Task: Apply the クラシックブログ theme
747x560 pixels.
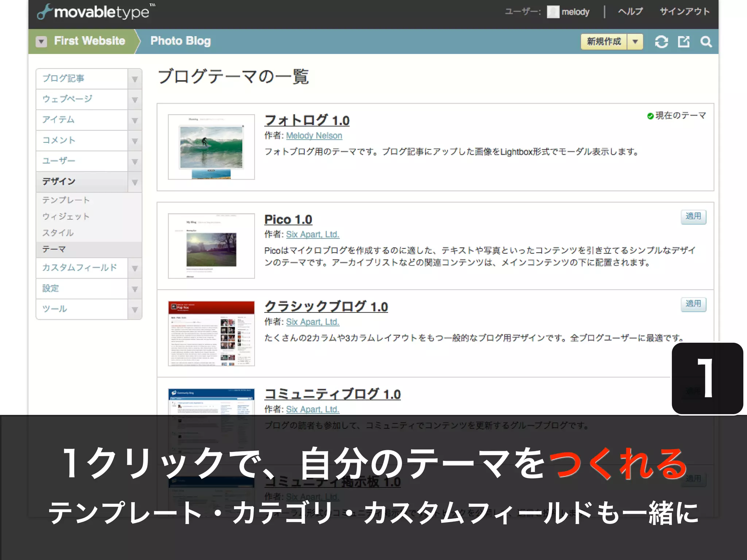Action: [x=693, y=304]
